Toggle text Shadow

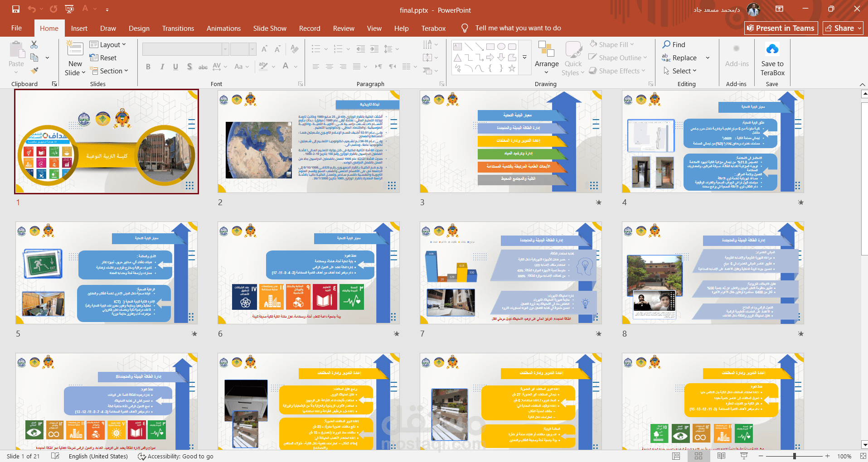tap(189, 67)
